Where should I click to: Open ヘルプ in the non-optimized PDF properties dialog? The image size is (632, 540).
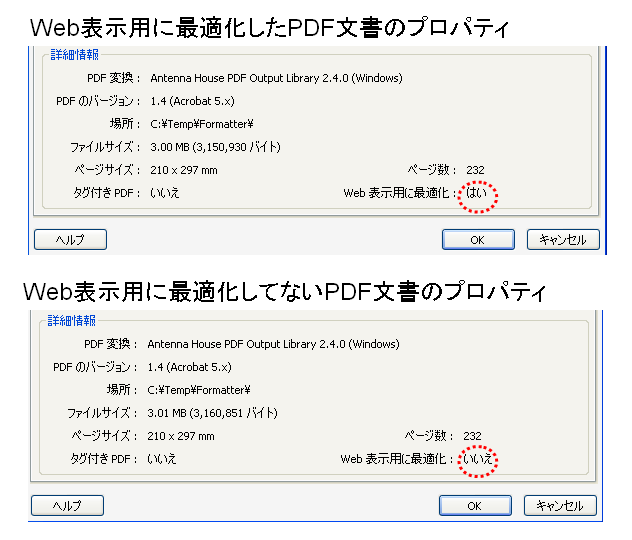[x=67, y=506]
